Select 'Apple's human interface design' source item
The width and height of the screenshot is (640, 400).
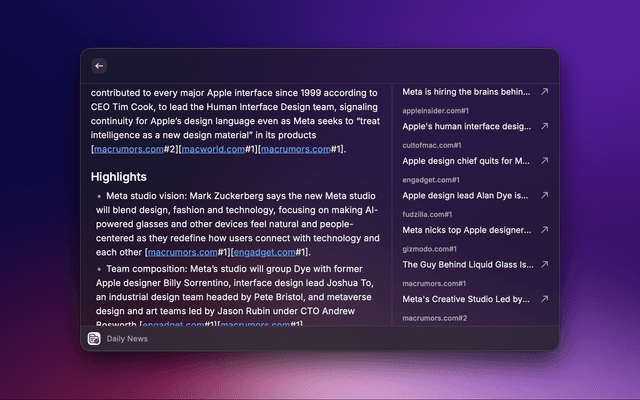(466, 127)
